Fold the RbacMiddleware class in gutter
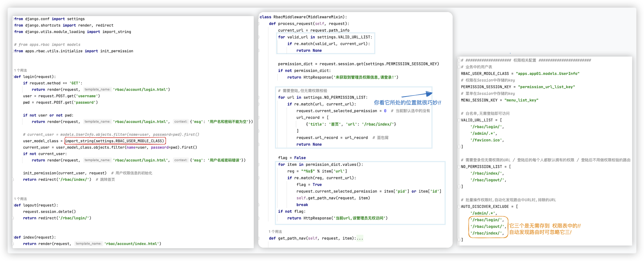This screenshot has width=644, height=261. pos(259,17)
